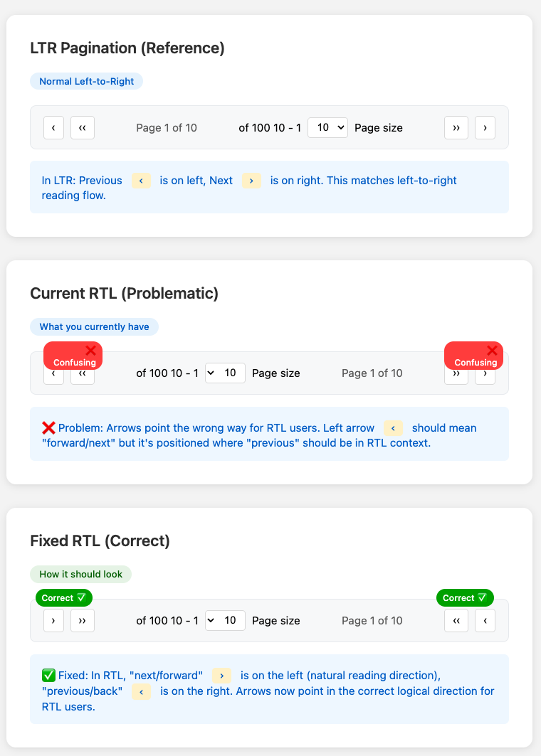
Task: Click last page double arrow in LTR pagination
Action: click(456, 128)
